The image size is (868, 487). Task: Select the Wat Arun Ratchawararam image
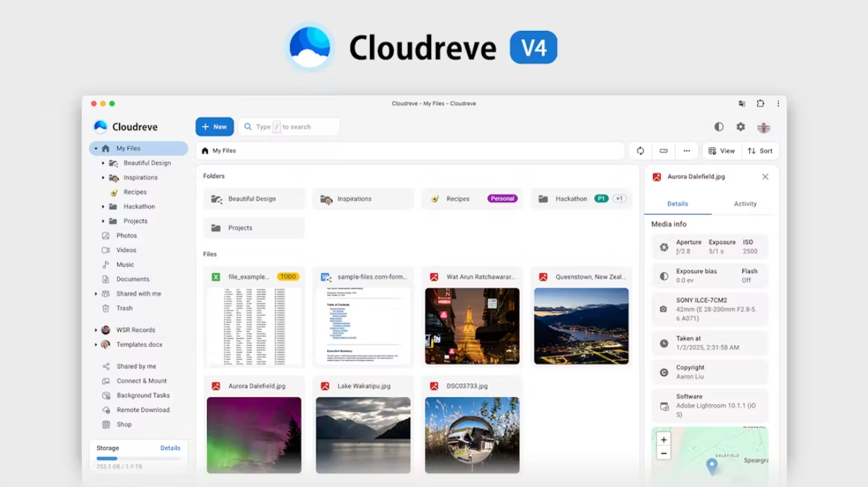[472, 326]
